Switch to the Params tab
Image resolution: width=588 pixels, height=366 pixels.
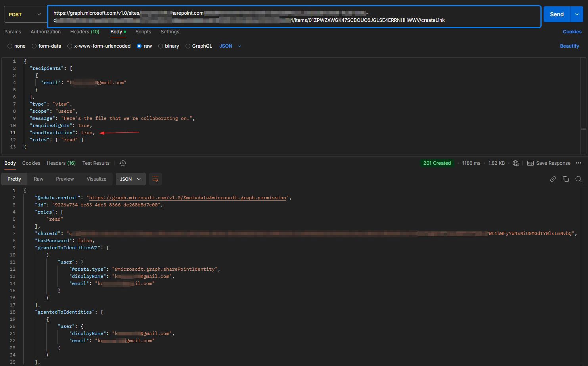13,32
